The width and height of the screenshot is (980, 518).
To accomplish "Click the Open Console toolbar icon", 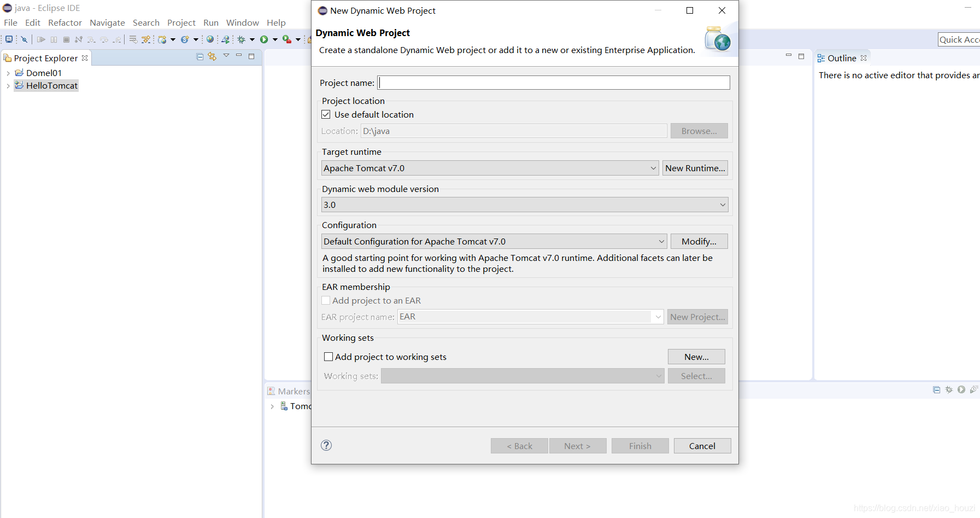I will pos(9,39).
